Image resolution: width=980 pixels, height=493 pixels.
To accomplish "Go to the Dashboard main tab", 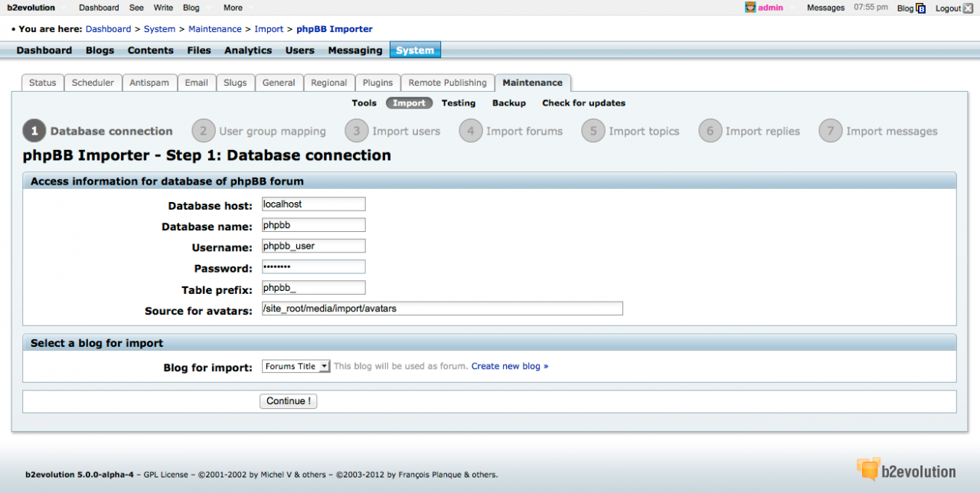I will [44, 51].
